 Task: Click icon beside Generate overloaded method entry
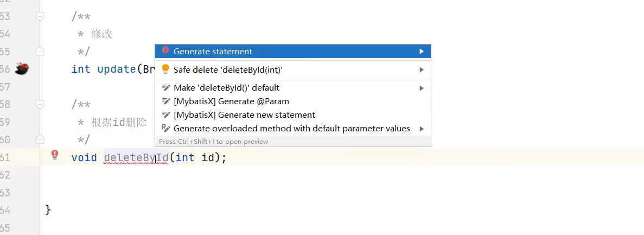[166, 129]
